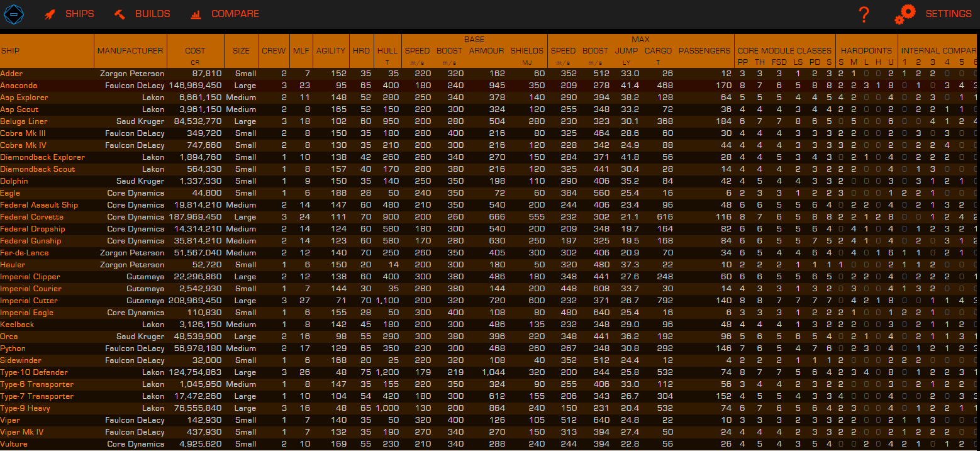Image resolution: width=980 pixels, height=451 pixels.
Task: Sort table by Cost column header
Action: click(195, 51)
